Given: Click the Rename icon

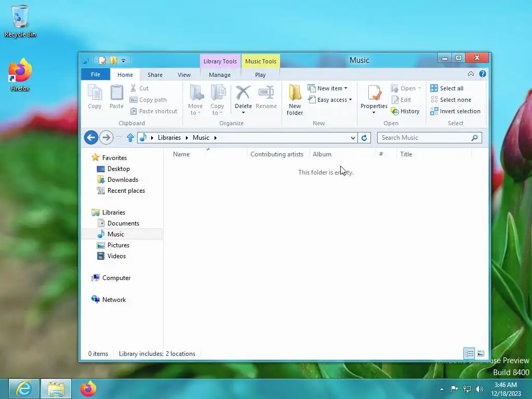Looking at the screenshot, I should coord(267,93).
